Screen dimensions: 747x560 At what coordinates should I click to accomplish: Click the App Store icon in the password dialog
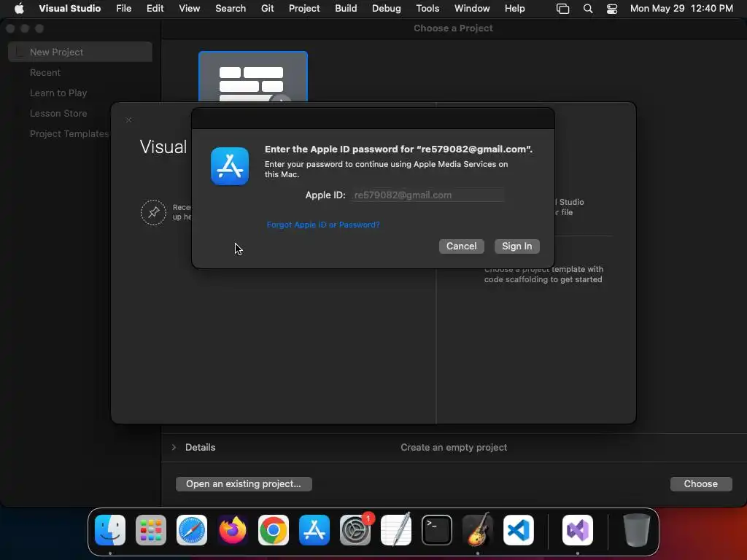[230, 166]
